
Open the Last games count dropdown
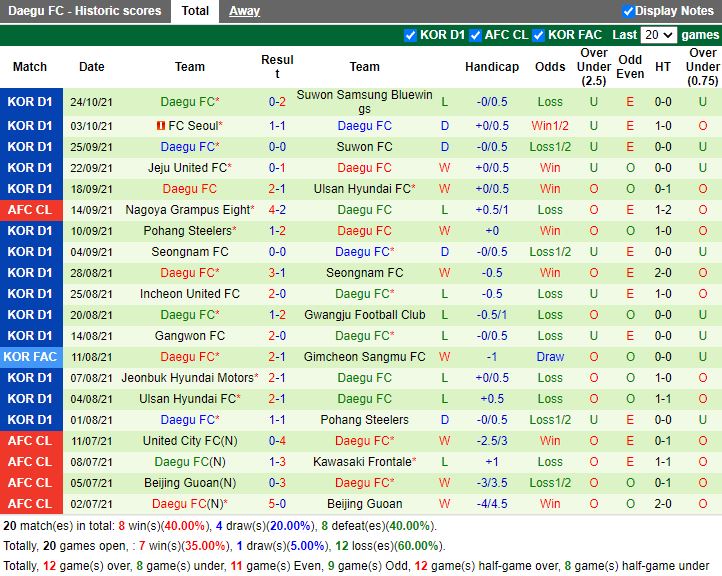coord(658,35)
